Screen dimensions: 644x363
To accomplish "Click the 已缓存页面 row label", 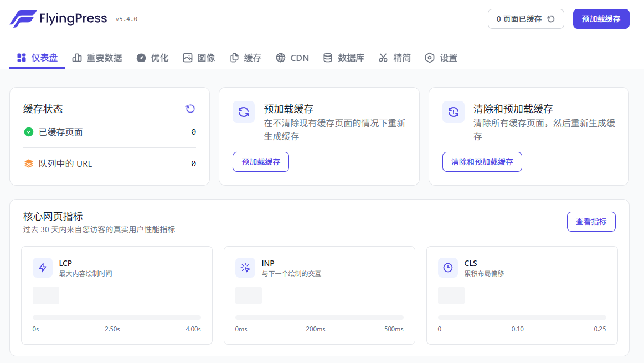I will pyautogui.click(x=61, y=132).
